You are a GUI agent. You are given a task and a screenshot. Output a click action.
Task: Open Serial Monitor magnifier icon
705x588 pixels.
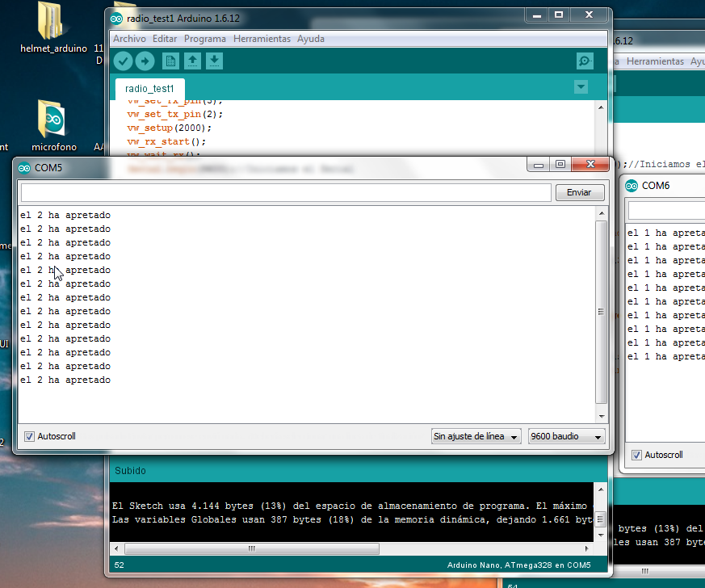pos(585,61)
